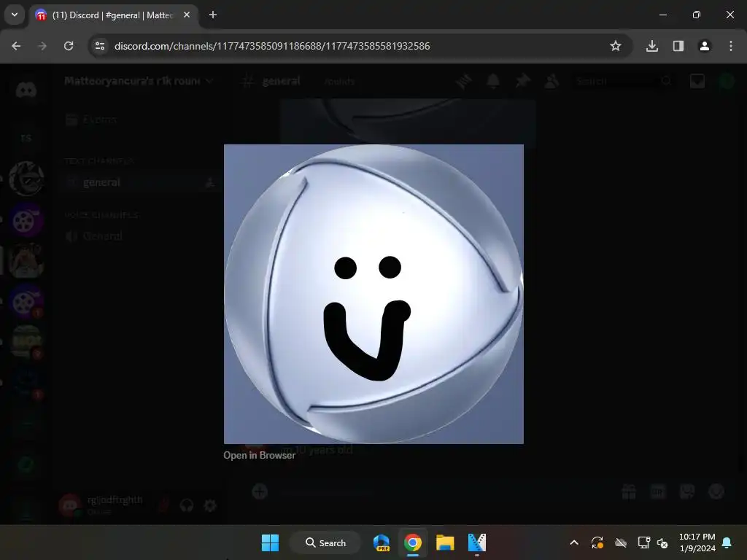The image size is (747, 560).
Task: Click the rgljodftrghth user avatar
Action: [70, 505]
